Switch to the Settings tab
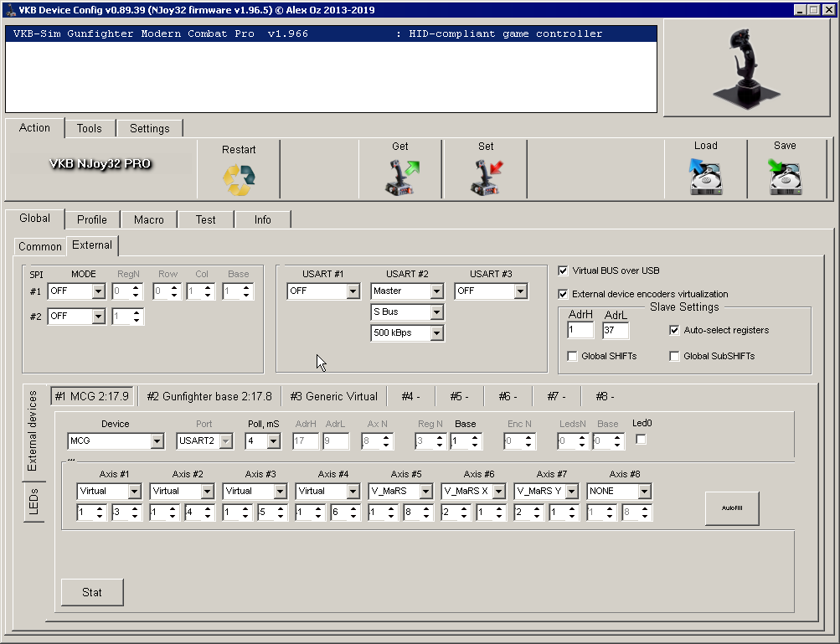Viewport: 840px width, 644px height. click(149, 129)
